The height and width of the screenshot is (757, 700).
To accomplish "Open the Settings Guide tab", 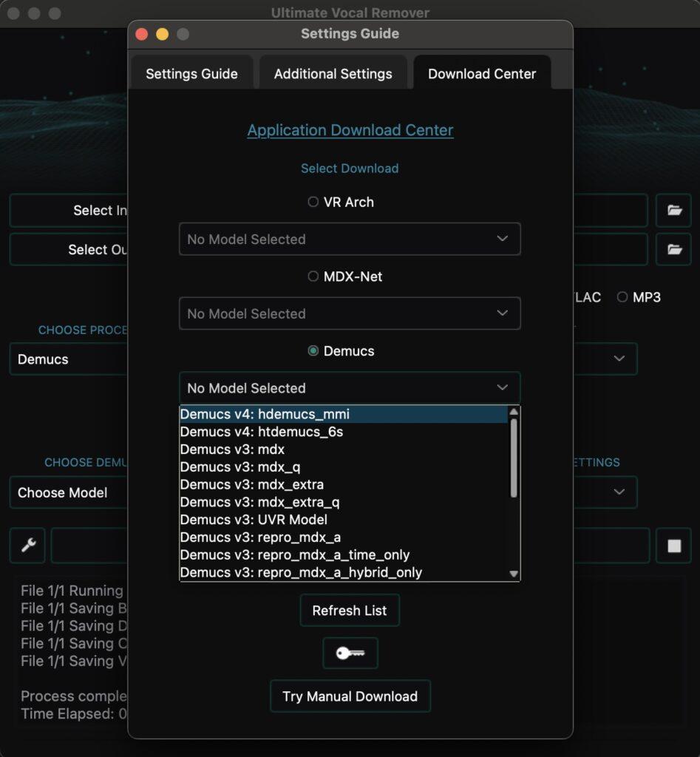I will click(x=191, y=74).
